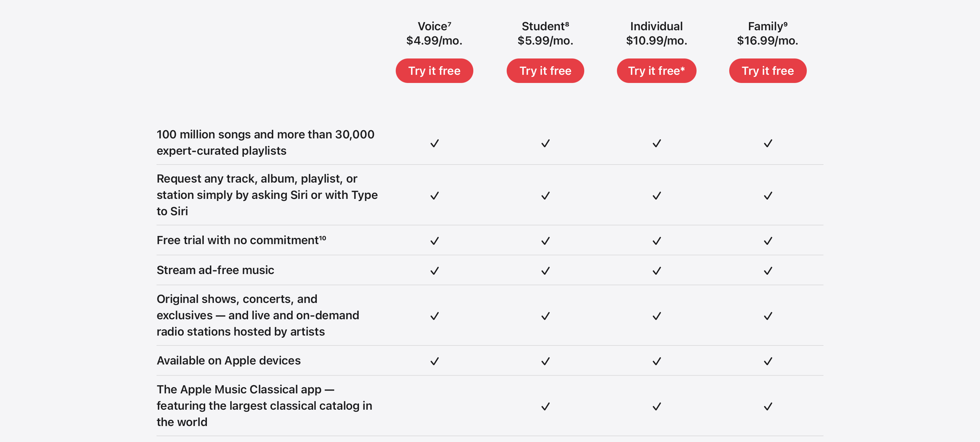This screenshot has height=442, width=980.
Task: Click the Voice checkmark for 100 million songs
Action: coord(435,143)
